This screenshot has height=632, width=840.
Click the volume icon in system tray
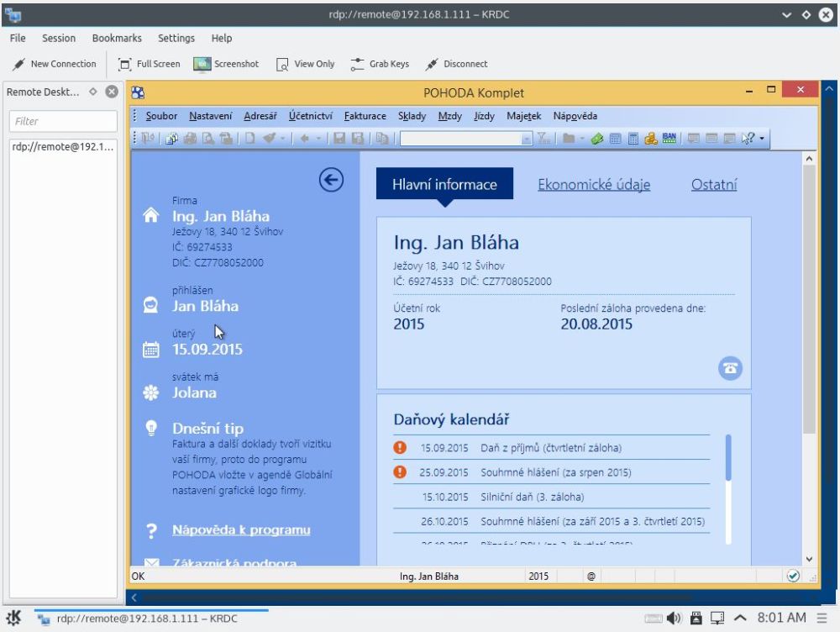[x=674, y=619]
